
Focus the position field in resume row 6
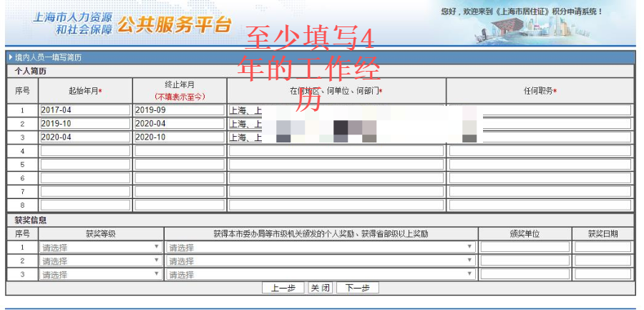pyautogui.click(x=540, y=178)
